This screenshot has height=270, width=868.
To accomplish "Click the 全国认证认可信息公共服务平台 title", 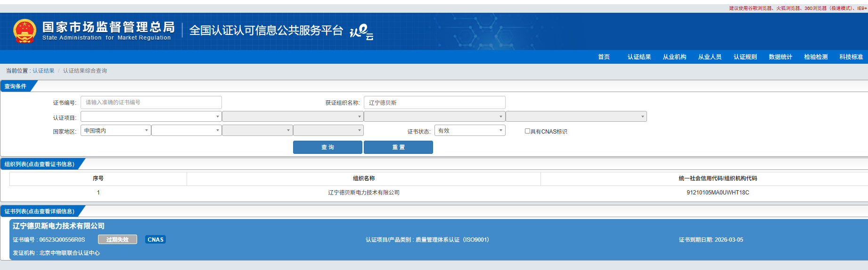I will point(266,31).
